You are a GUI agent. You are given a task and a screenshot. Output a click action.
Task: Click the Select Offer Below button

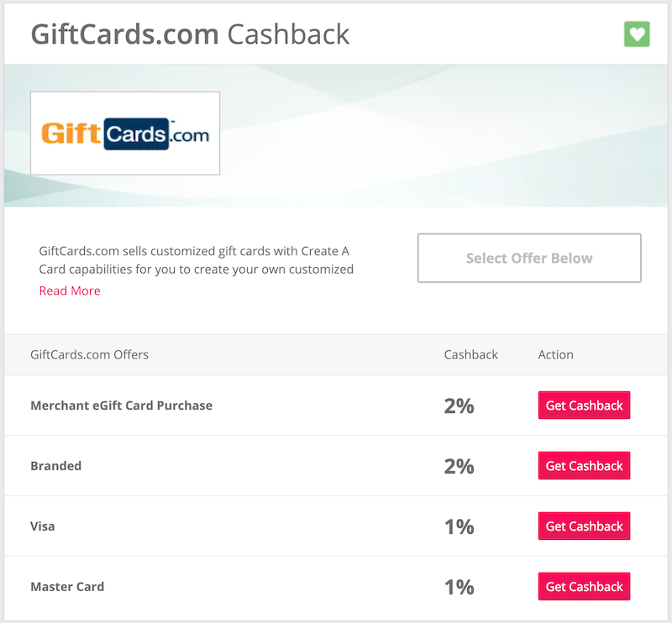(529, 258)
